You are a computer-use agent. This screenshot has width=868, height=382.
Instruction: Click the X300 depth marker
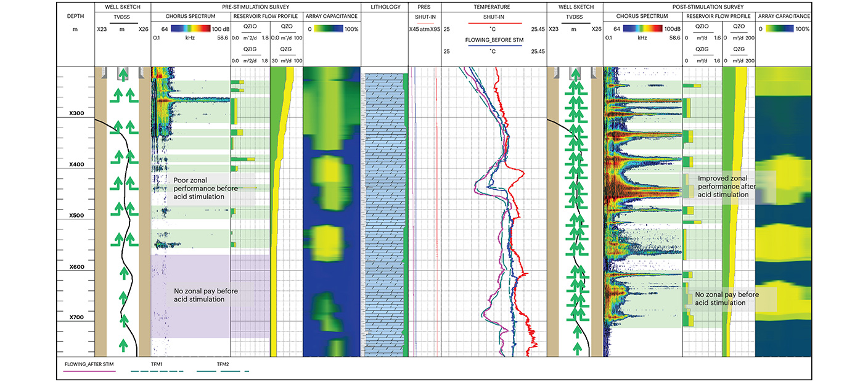76,114
